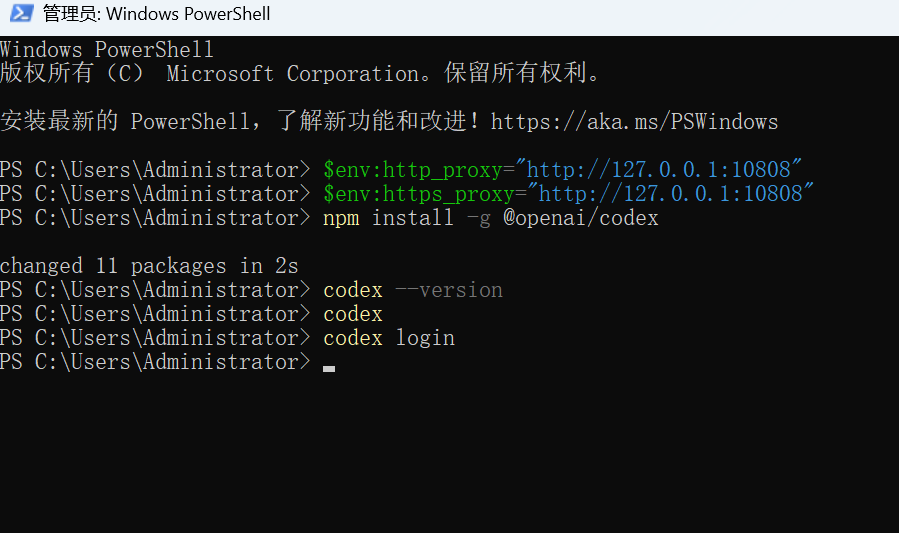This screenshot has width=899, height=533.
Task: Click the 'codex --version' command line
Action: point(413,290)
